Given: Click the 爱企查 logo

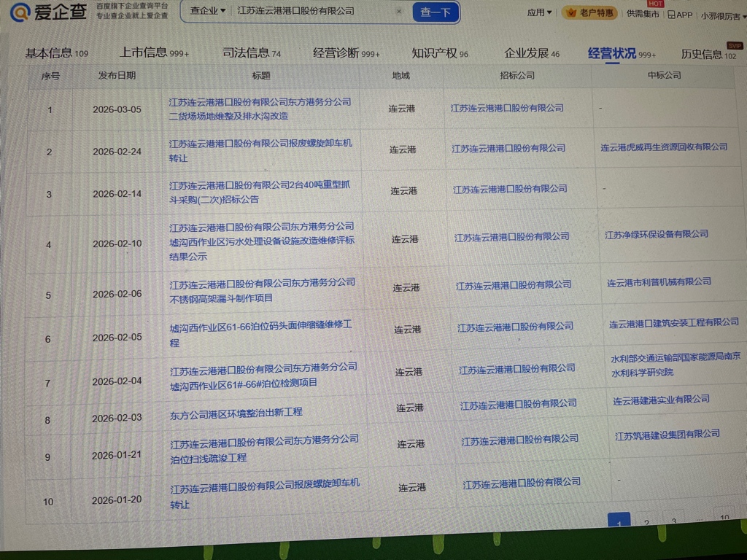Looking at the screenshot, I should pyautogui.click(x=49, y=12).
